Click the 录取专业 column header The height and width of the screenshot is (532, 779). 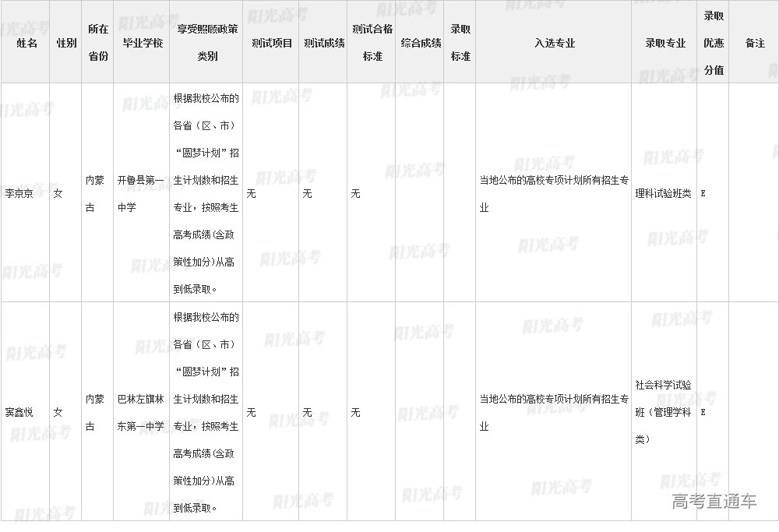[x=664, y=43]
